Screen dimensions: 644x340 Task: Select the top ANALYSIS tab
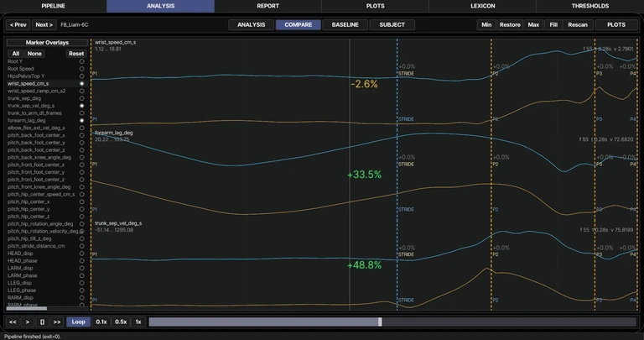coord(161,6)
